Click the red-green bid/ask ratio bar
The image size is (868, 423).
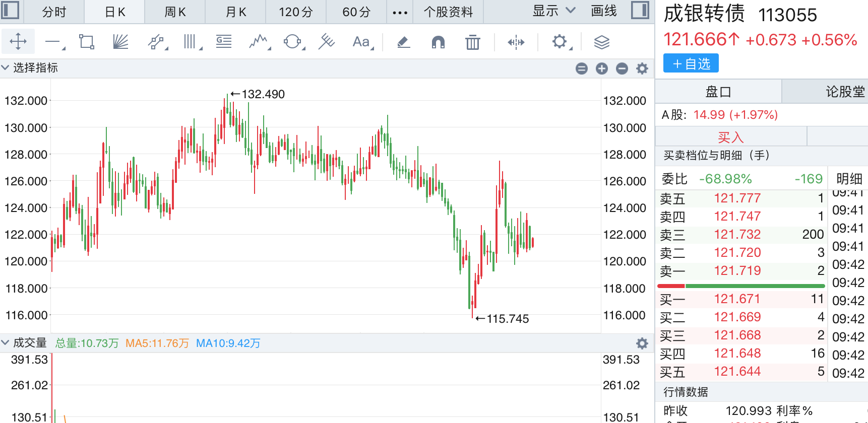741,286
